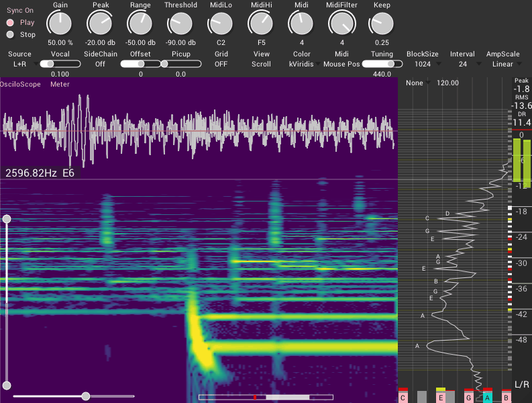Click the cyan A note key
The height and width of the screenshot is (403, 532).
pos(488,398)
